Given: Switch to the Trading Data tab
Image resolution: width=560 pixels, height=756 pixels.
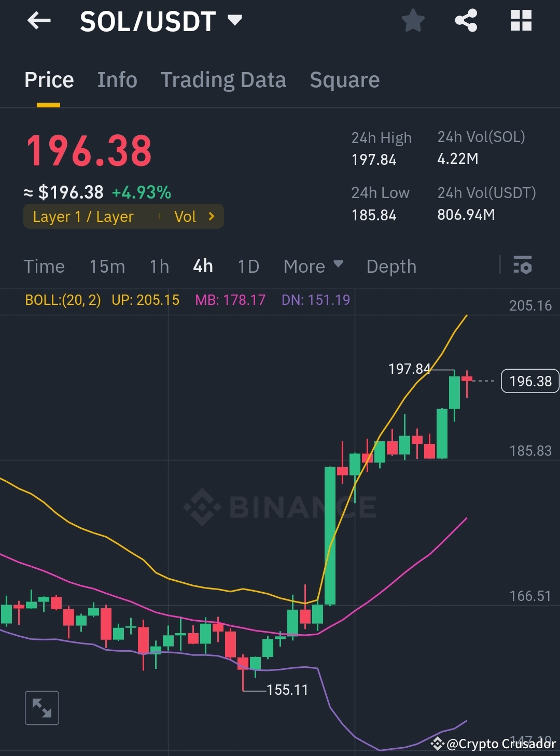Looking at the screenshot, I should pyautogui.click(x=223, y=79).
